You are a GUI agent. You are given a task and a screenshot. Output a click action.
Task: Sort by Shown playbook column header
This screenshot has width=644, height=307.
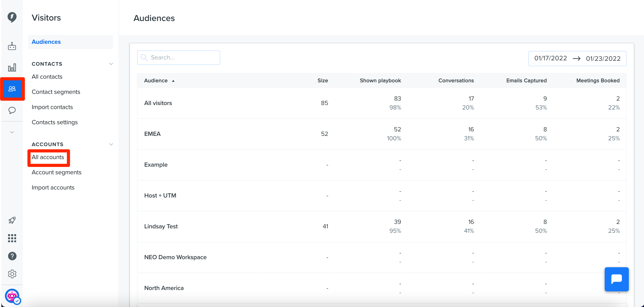click(x=380, y=81)
